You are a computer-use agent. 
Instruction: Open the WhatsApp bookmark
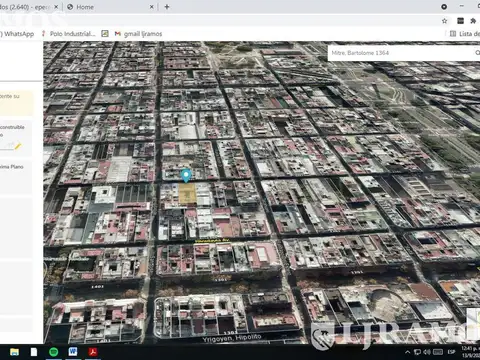pos(17,34)
